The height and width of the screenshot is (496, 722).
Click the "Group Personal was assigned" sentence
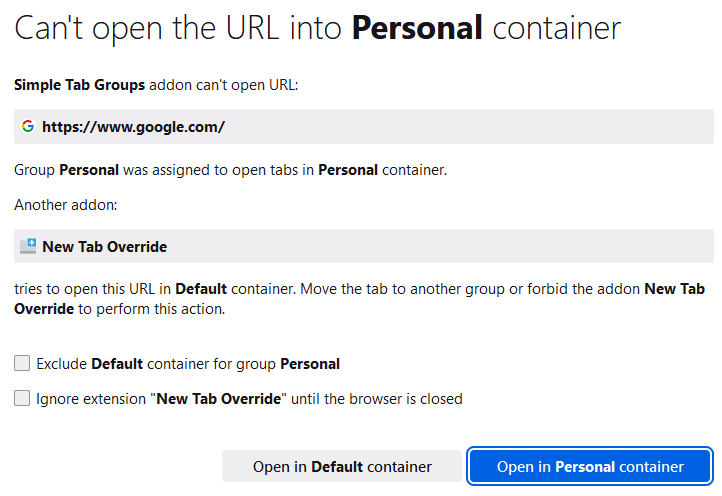click(230, 170)
